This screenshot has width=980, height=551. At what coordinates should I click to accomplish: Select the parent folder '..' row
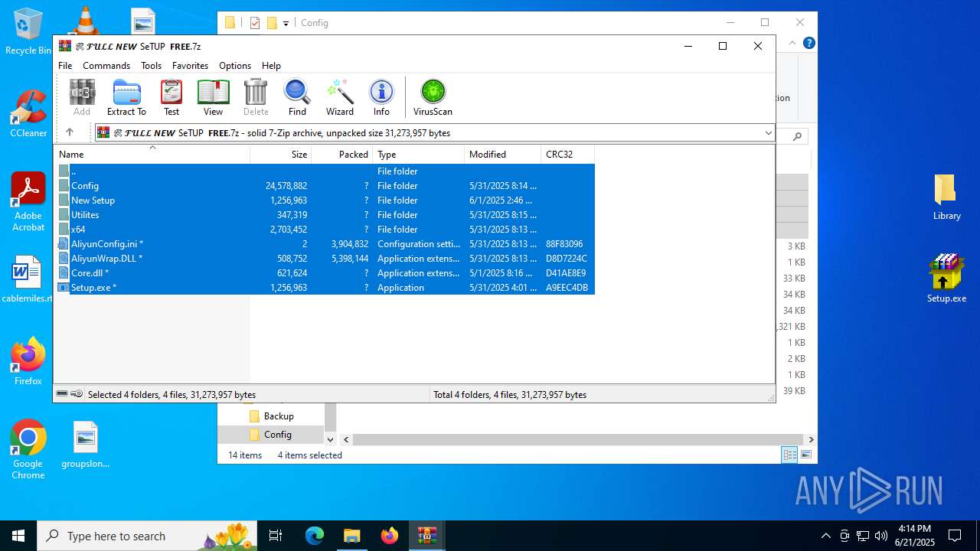(325, 171)
